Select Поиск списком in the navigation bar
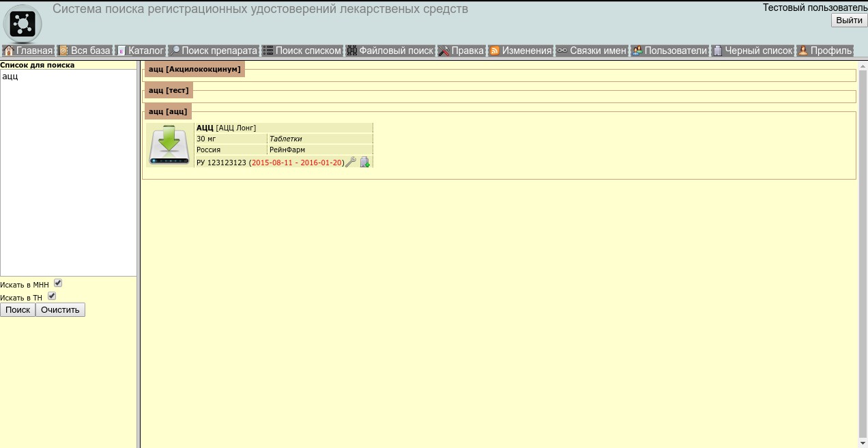 [302, 51]
